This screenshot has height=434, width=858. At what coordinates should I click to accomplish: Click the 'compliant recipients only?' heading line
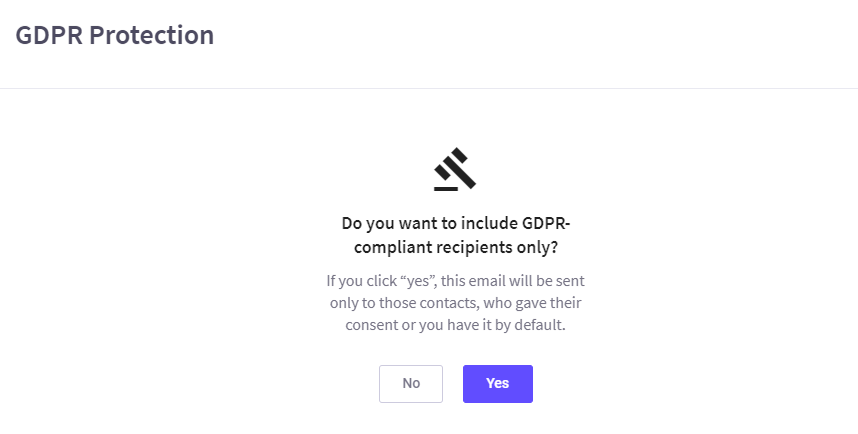(x=456, y=247)
